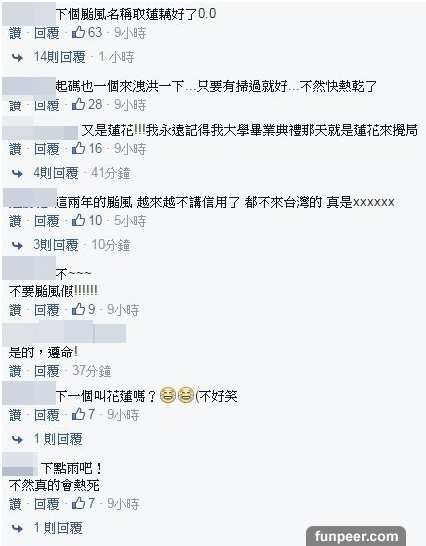The image size is (426, 546).
Task: Click thumbs-up icon showing 28 likes
Action: (x=78, y=104)
